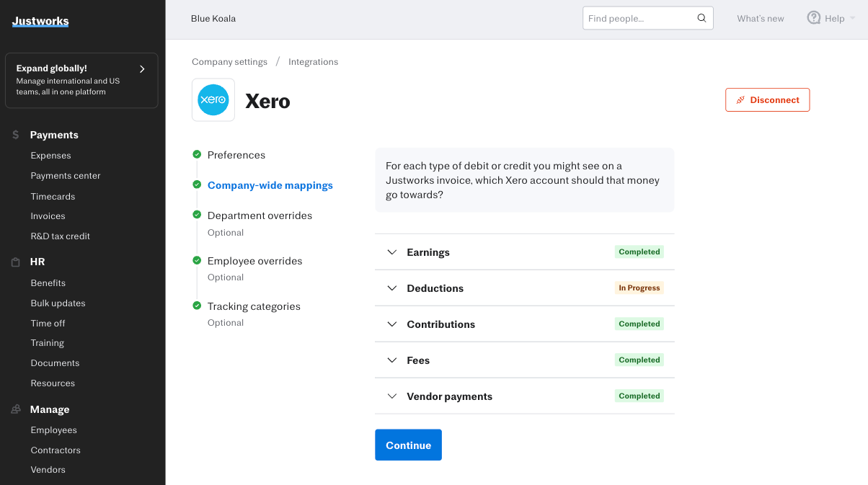The height and width of the screenshot is (485, 868).
Task: Click the Payments dollar sign icon
Action: point(16,135)
